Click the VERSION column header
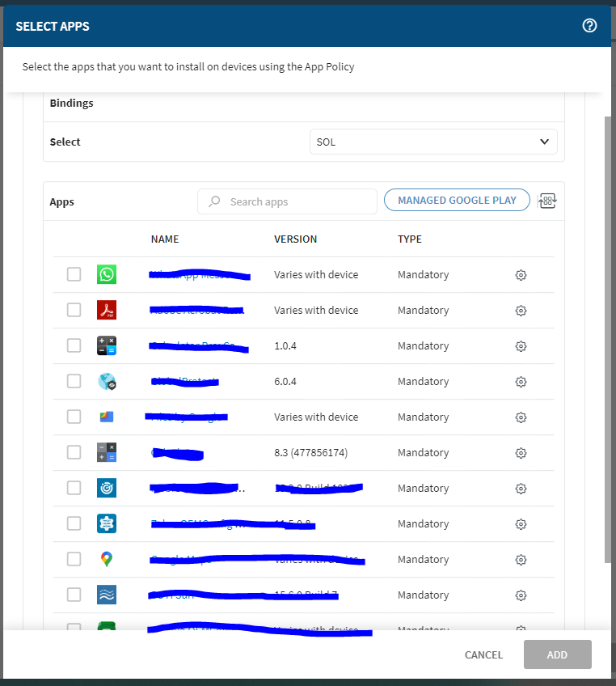 click(295, 239)
